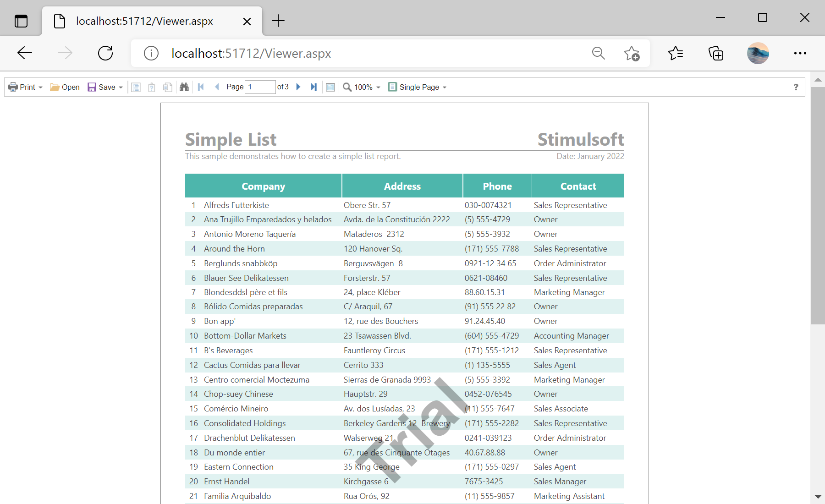Open a new browser tab

coord(278,21)
